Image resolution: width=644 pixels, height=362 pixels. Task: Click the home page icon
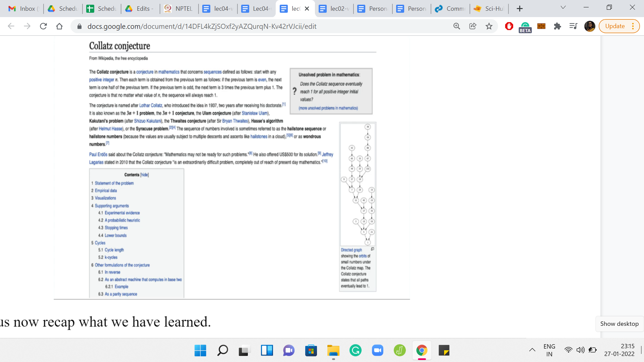coord(59,26)
